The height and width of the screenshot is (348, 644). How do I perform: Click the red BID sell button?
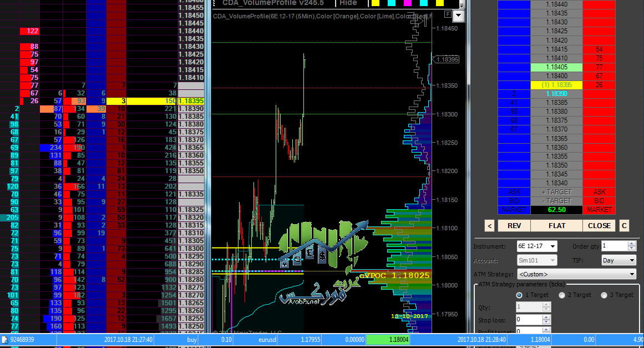(x=599, y=201)
